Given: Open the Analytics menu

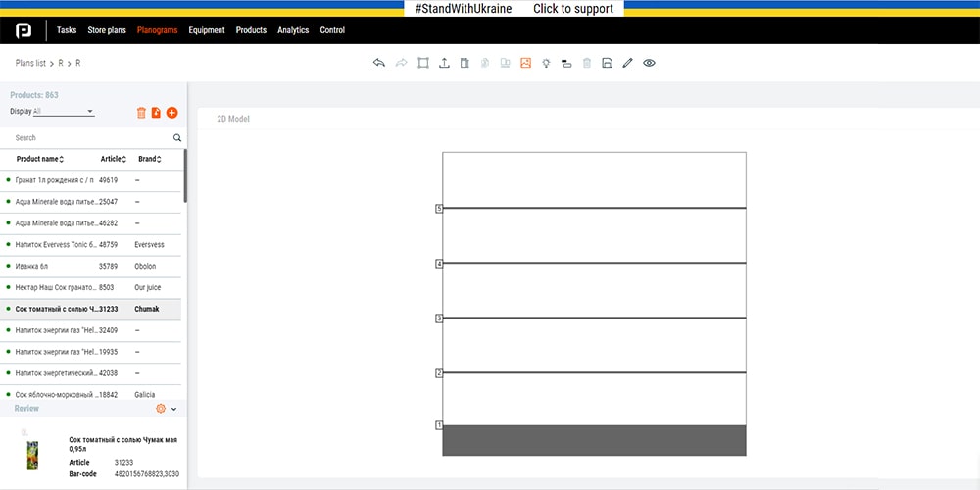Looking at the screenshot, I should pos(293,30).
